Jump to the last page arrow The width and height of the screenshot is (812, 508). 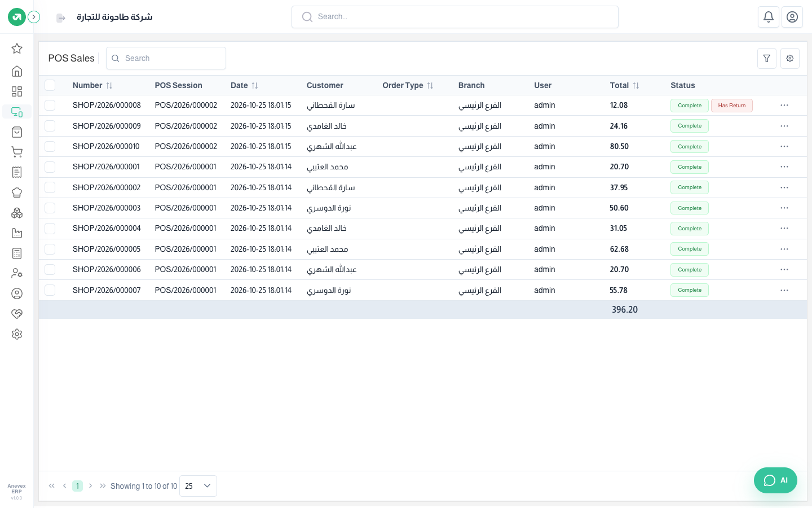103,486
